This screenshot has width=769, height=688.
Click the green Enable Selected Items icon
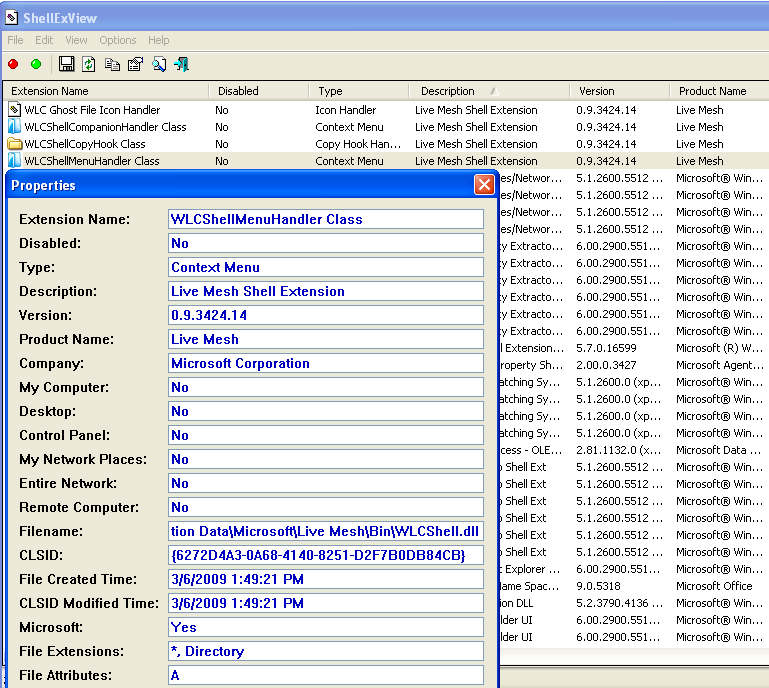click(x=36, y=64)
